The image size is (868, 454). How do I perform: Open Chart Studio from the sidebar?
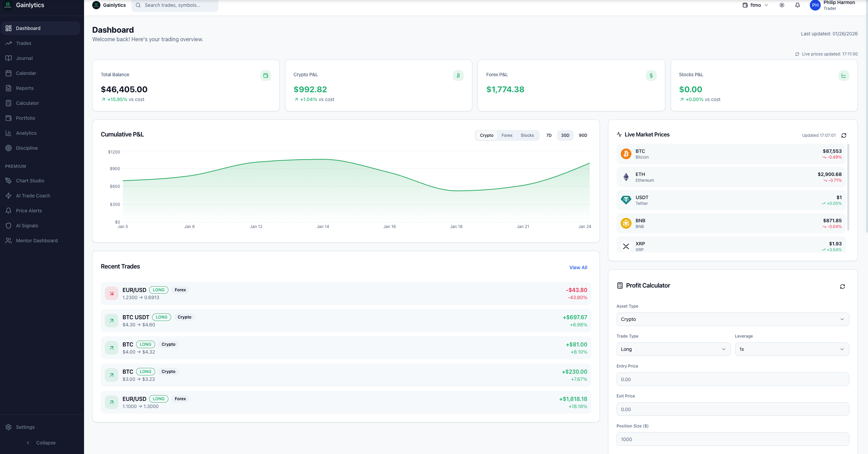point(30,181)
